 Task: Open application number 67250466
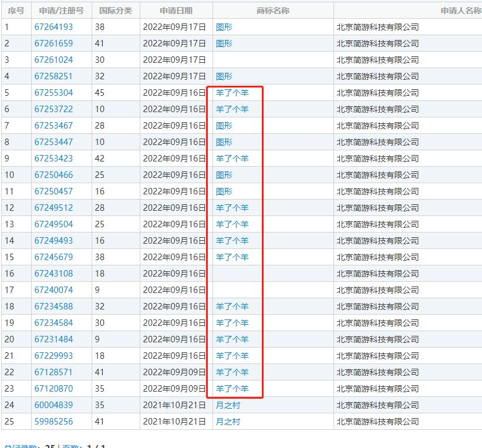53,175
